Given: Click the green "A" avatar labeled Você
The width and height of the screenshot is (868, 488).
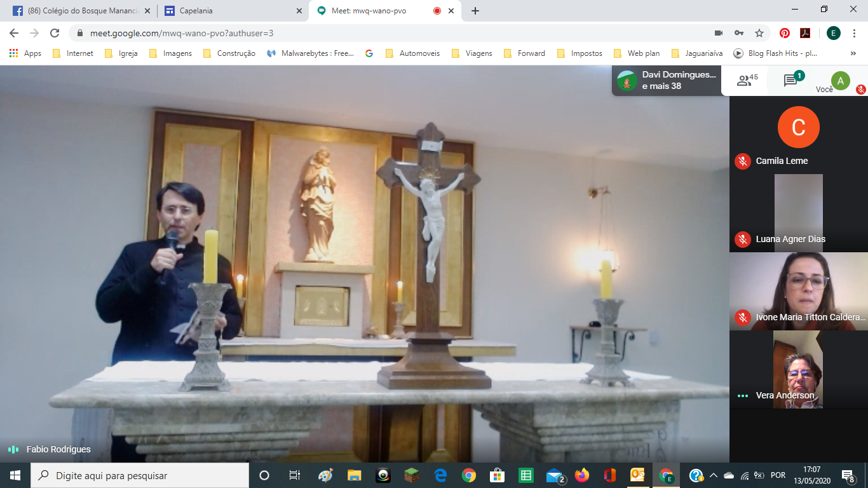Looking at the screenshot, I should pyautogui.click(x=841, y=81).
